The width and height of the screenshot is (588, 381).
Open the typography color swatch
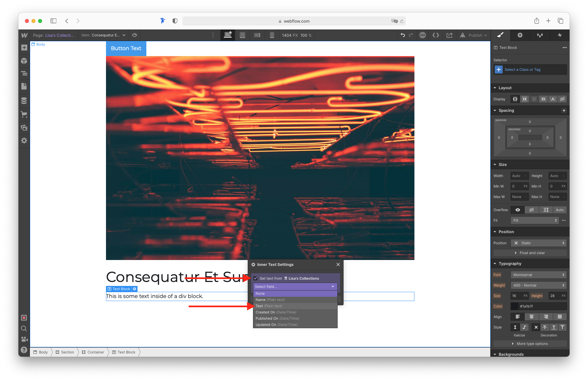pyautogui.click(x=514, y=306)
